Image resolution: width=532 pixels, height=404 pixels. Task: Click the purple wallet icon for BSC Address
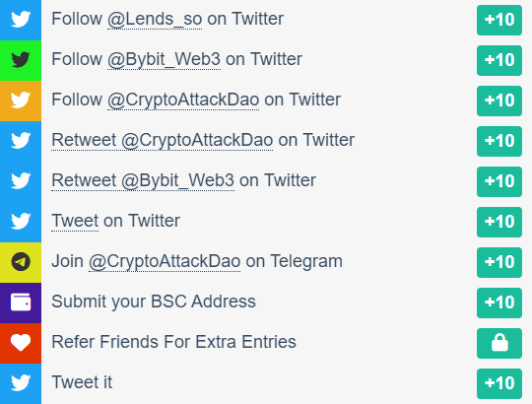(21, 303)
